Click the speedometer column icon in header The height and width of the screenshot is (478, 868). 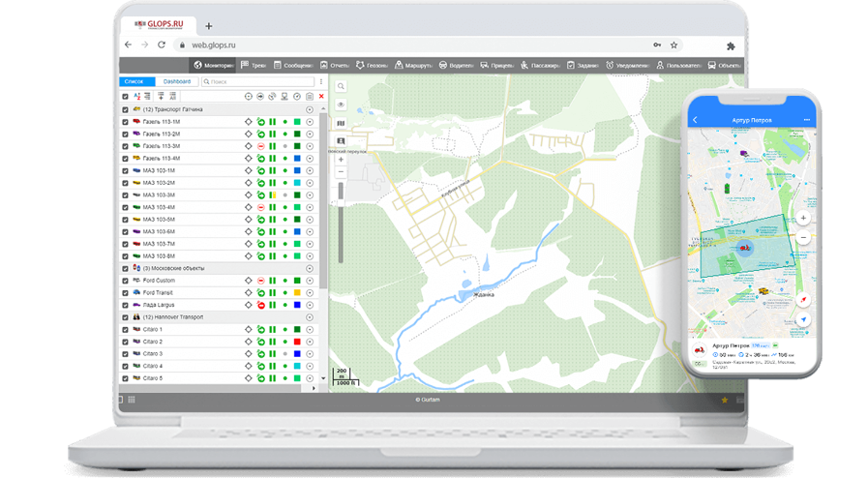[297, 96]
